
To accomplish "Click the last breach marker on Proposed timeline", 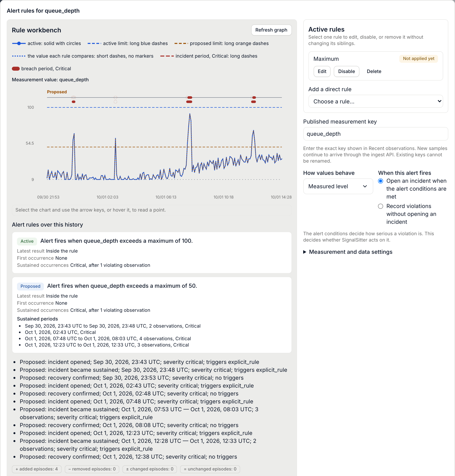I will [253, 102].
